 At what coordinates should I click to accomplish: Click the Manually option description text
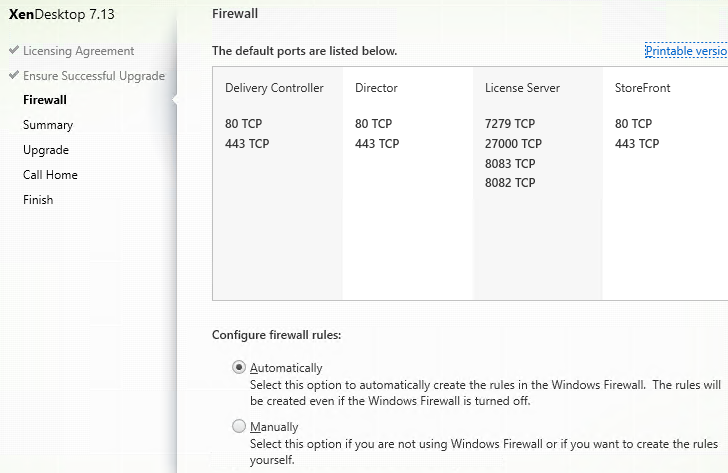[x=484, y=452]
